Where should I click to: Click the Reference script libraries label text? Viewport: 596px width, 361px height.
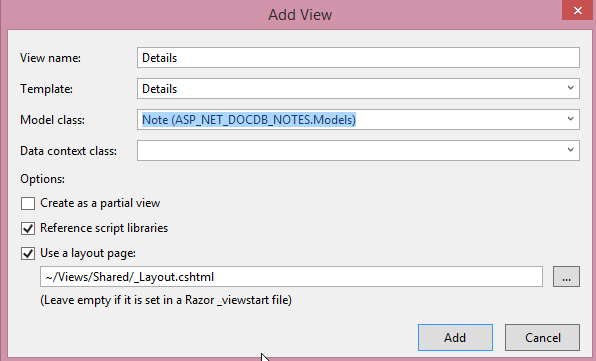coord(104,228)
